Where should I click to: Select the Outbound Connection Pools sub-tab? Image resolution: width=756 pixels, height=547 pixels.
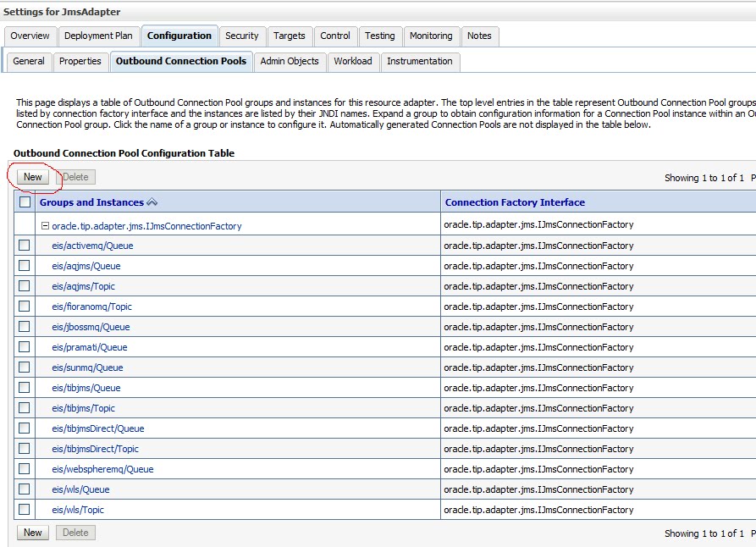(x=181, y=61)
